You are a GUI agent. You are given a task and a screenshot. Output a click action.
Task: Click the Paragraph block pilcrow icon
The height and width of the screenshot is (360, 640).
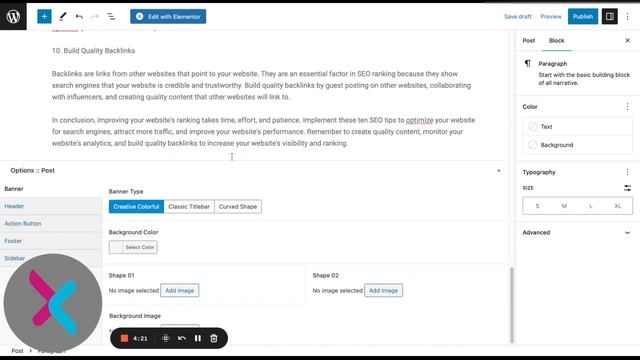528,64
